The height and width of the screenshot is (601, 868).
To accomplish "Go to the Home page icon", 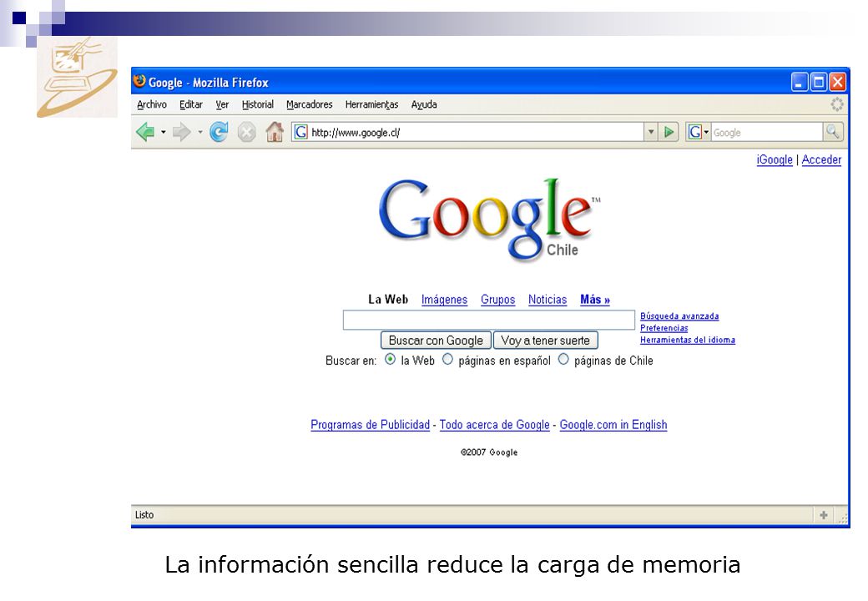I will coord(275,132).
